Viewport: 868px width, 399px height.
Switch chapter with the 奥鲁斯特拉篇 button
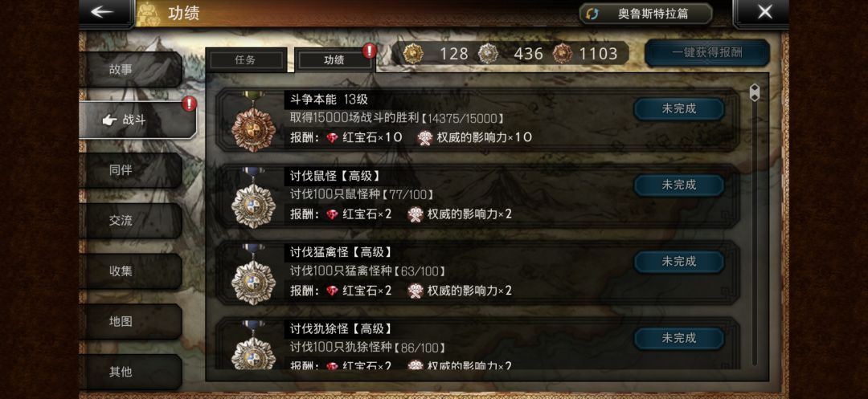click(645, 14)
